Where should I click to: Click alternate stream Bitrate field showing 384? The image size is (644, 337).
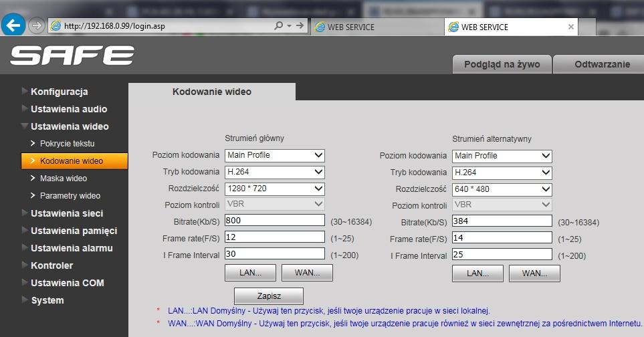coord(502,221)
